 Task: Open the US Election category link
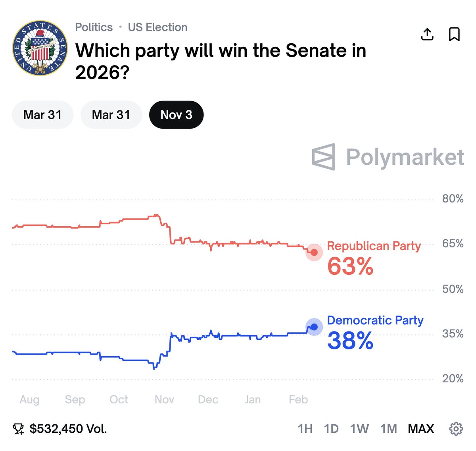[157, 27]
